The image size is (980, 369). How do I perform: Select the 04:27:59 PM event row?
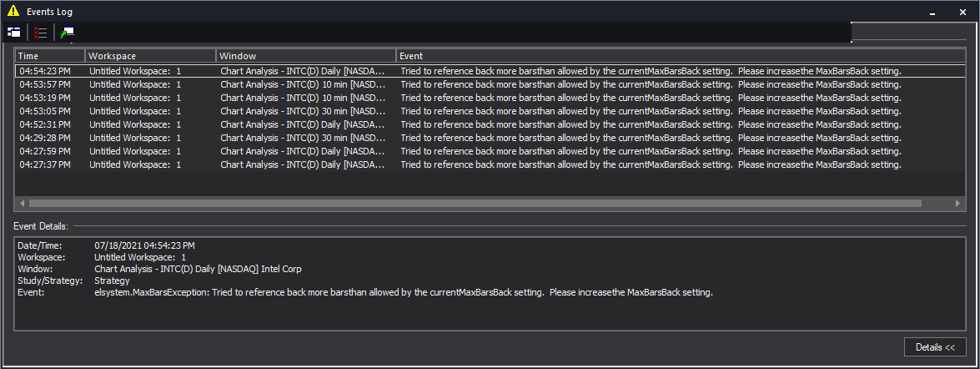490,151
